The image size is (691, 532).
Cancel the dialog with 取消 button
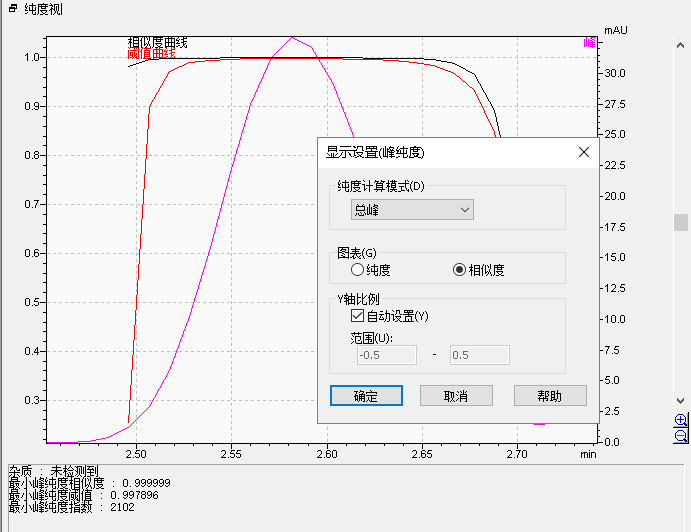pos(456,396)
